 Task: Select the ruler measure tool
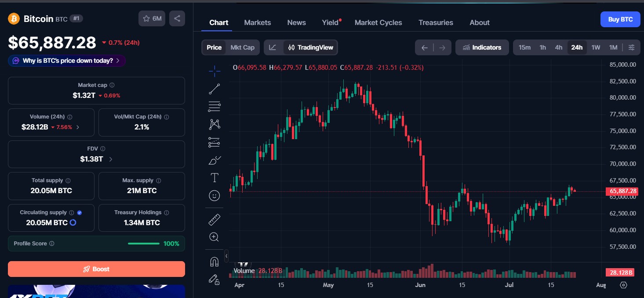(215, 219)
